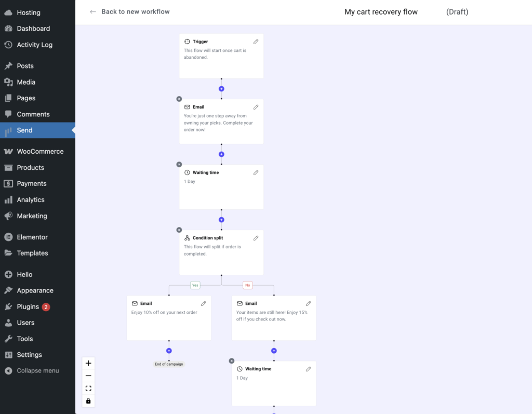532x414 pixels.
Task: Click text 'Enjoy 10% off on your next order'
Action: coord(164,312)
